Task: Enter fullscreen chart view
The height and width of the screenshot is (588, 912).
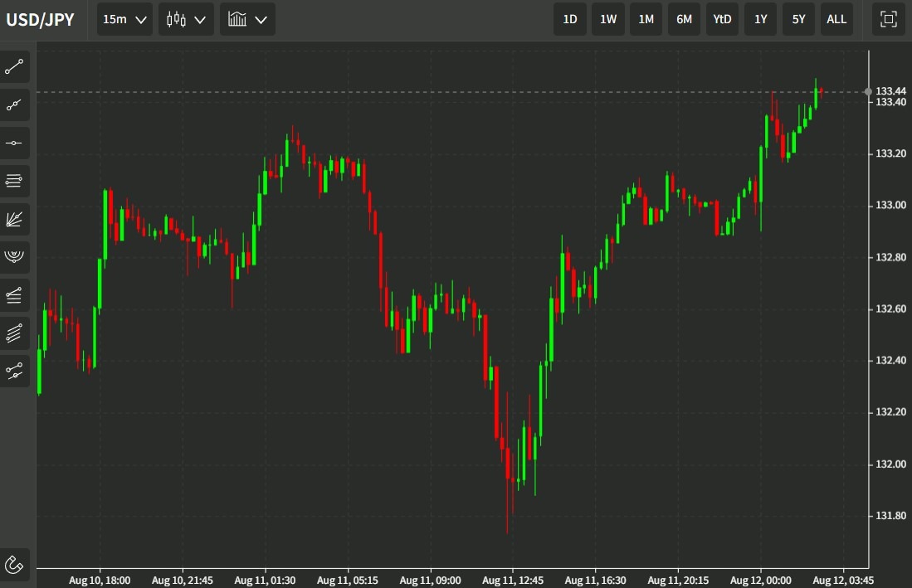Action: (888, 19)
